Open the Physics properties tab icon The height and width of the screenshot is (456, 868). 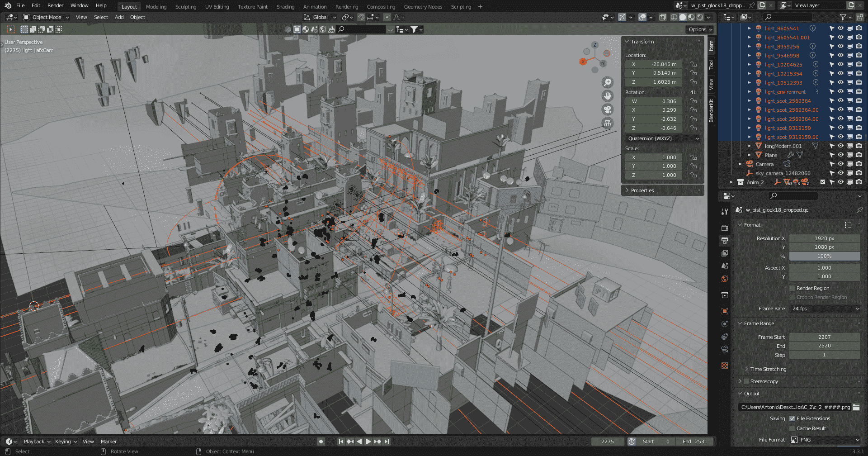click(725, 324)
